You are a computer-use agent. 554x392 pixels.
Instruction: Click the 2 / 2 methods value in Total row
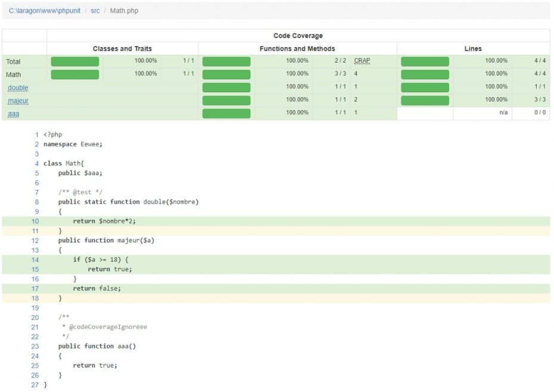tap(340, 60)
